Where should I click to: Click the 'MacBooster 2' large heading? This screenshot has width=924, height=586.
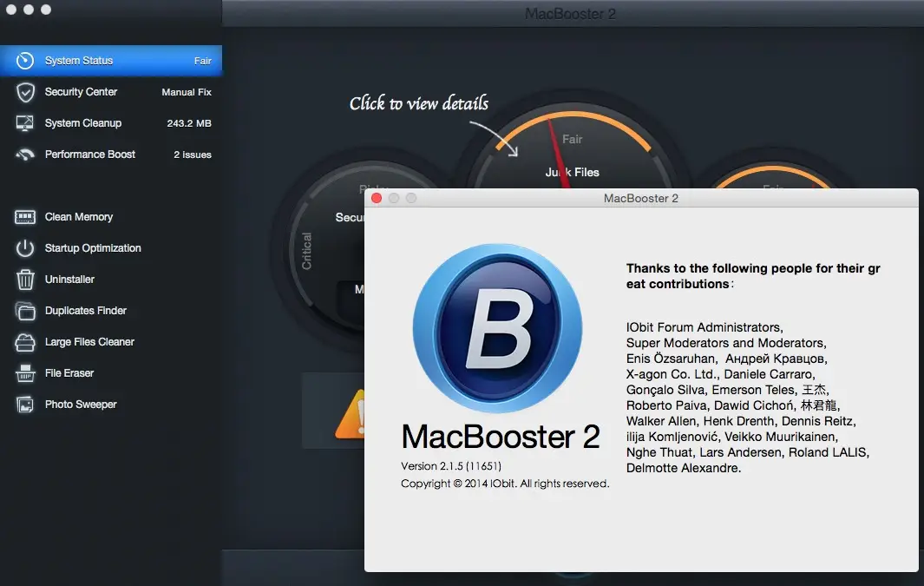pos(501,437)
